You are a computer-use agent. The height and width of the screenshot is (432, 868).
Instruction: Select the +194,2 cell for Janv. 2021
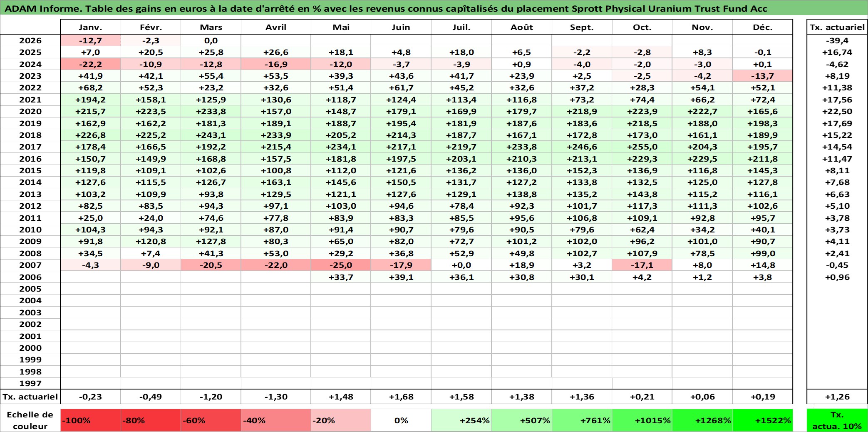click(x=91, y=100)
